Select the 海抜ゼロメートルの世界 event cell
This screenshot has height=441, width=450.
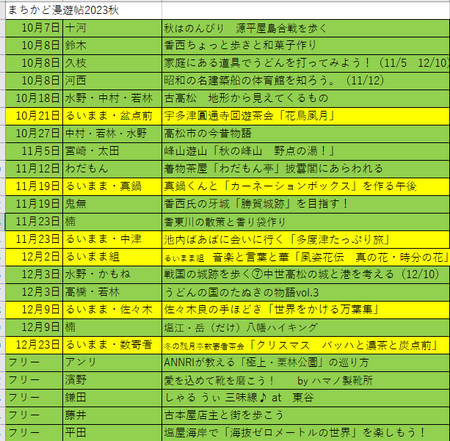[306, 433]
